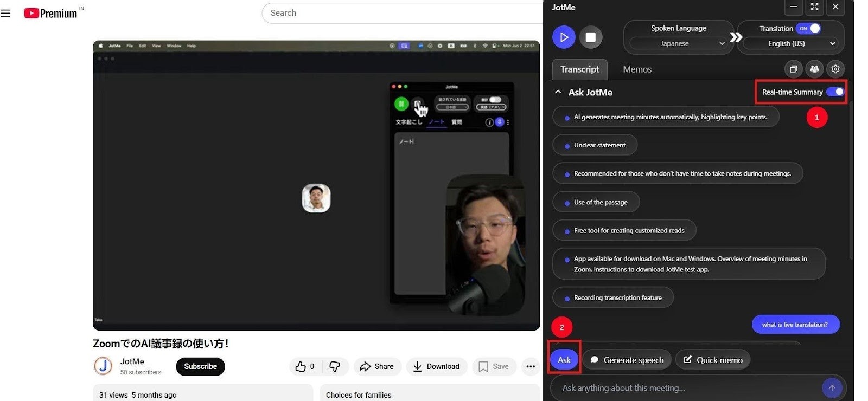Viewport: 868px width, 401px height.
Task: Close the JotMe panel
Action: coord(835,7)
